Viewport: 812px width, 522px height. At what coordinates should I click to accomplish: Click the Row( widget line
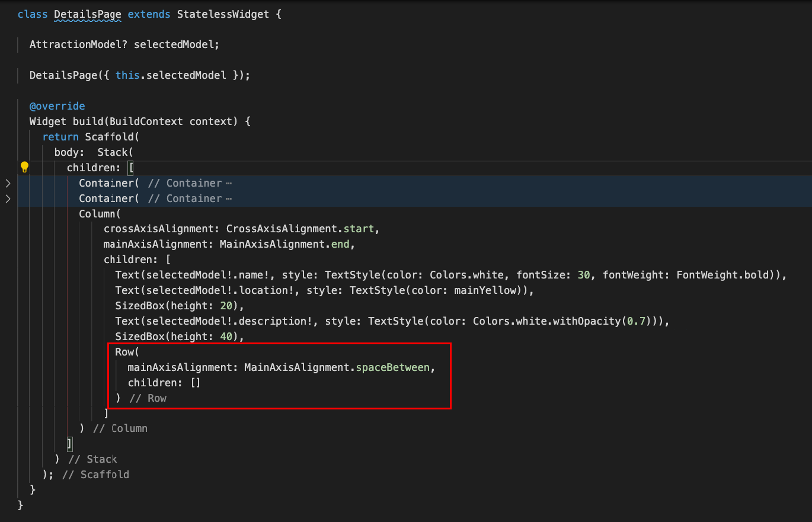pyautogui.click(x=127, y=353)
